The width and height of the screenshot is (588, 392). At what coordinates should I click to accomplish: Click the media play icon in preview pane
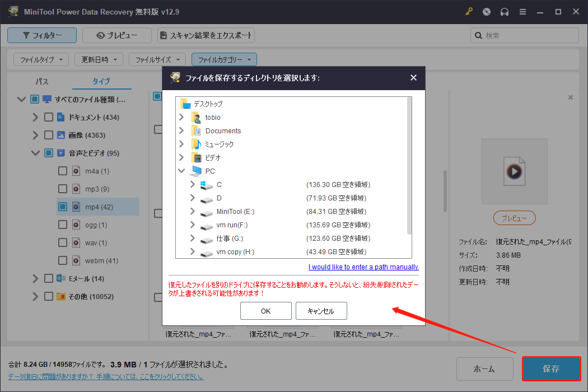(x=514, y=171)
